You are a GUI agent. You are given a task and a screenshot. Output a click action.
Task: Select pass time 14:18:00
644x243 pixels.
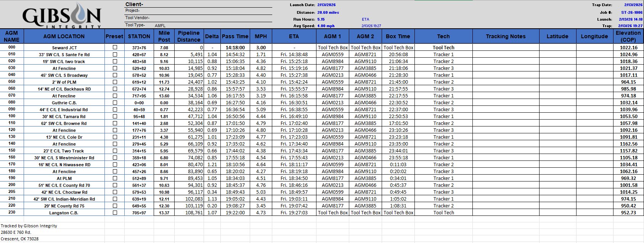(x=235, y=48)
